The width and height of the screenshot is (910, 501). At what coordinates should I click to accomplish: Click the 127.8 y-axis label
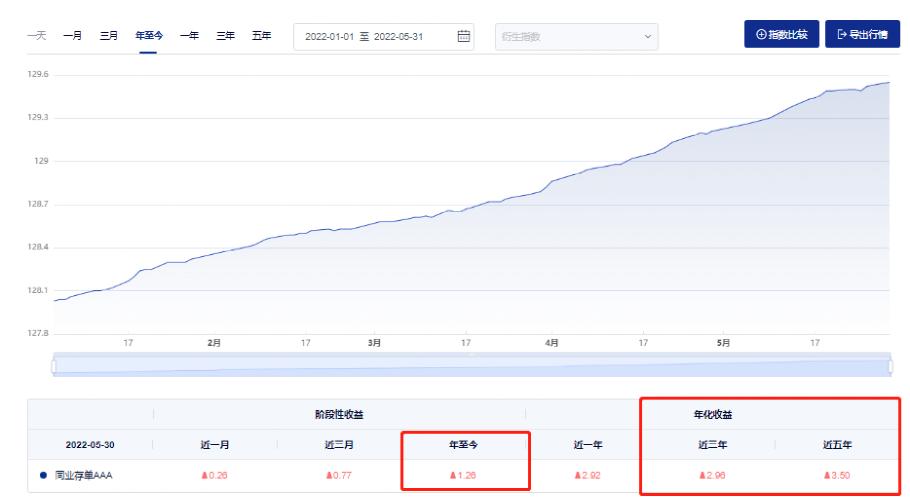(x=38, y=333)
